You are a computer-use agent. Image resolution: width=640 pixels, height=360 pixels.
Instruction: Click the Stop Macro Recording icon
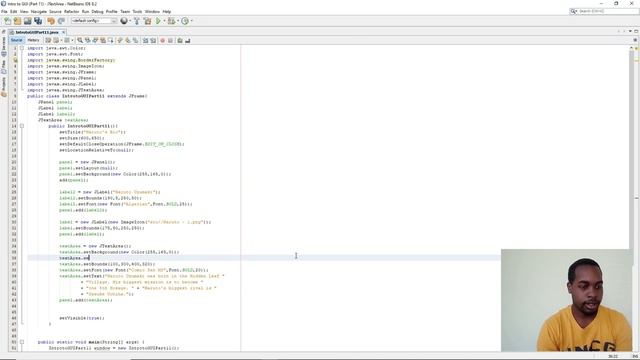(170, 40)
